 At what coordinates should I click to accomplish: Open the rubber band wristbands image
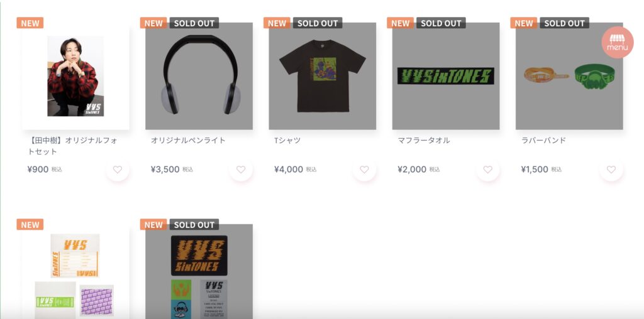pyautogui.click(x=569, y=76)
